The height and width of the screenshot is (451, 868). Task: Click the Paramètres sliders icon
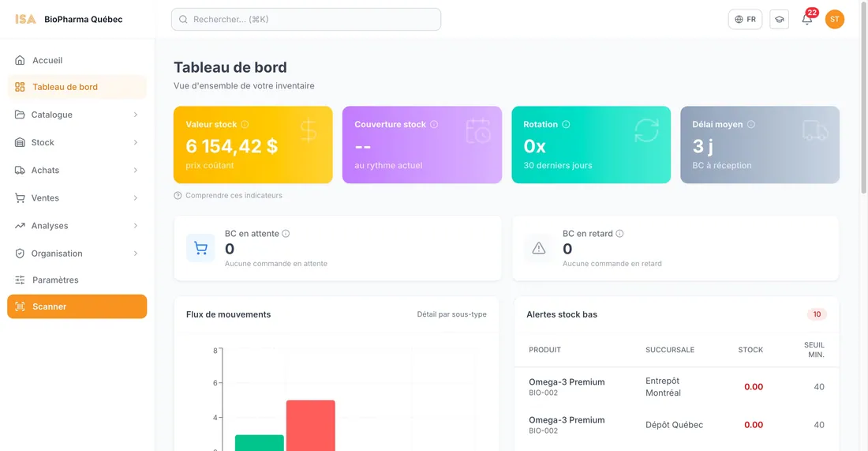(x=20, y=280)
